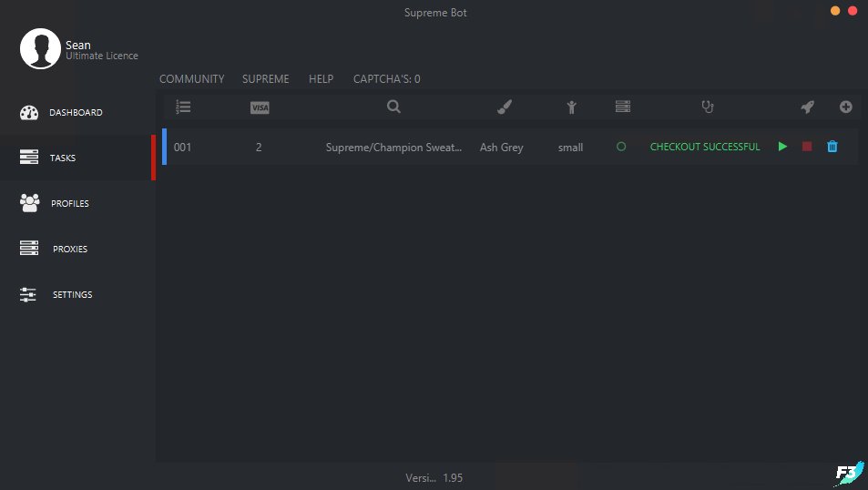Click the Supreme Bot window title
Image resolution: width=868 pixels, height=490 pixels.
[435, 13]
